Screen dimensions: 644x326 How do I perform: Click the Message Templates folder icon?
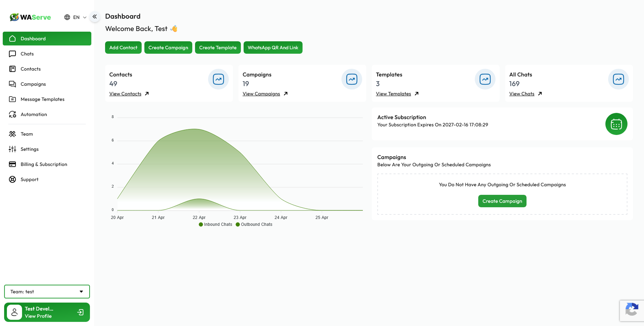(x=12, y=99)
